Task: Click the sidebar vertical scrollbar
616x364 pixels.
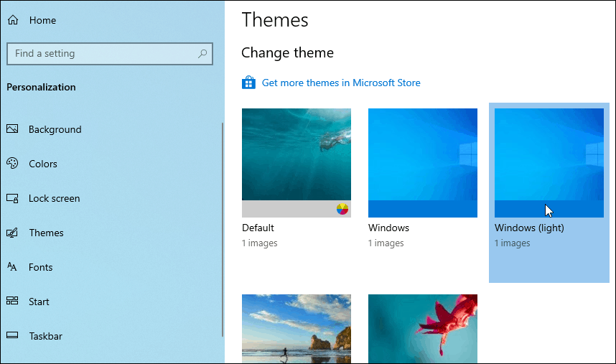Action: [x=223, y=230]
